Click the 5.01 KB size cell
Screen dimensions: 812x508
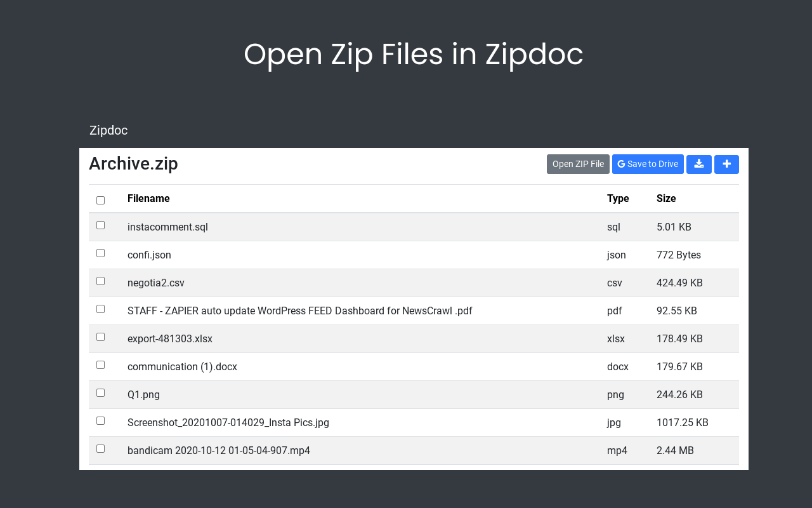coord(674,227)
